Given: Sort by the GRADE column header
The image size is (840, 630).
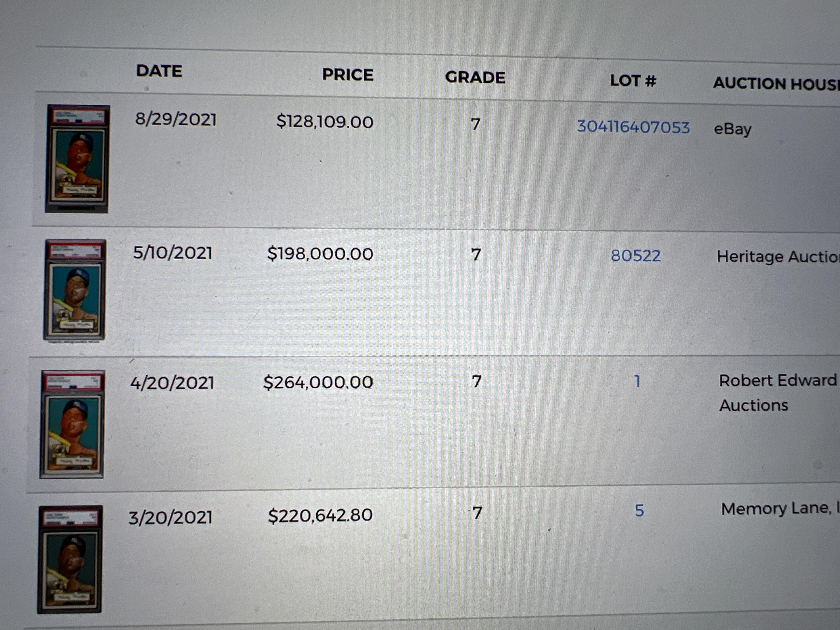Looking at the screenshot, I should coord(475,77).
